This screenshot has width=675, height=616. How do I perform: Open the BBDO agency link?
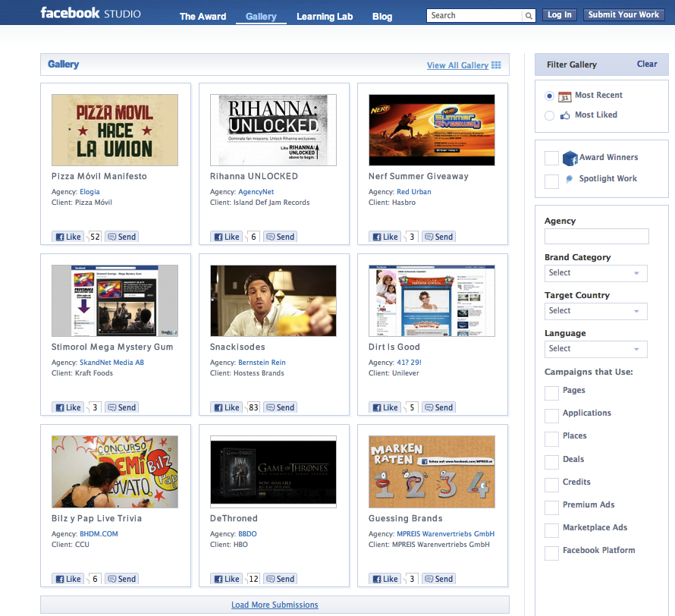coord(247,534)
